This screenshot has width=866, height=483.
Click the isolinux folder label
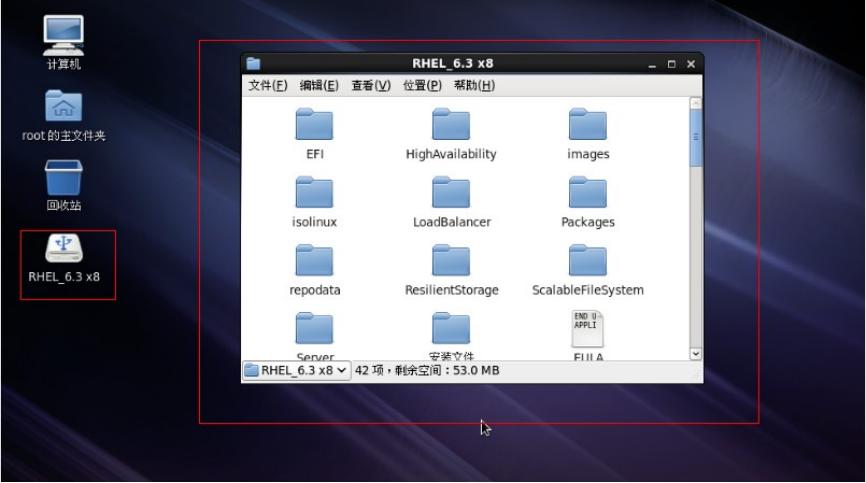314,222
